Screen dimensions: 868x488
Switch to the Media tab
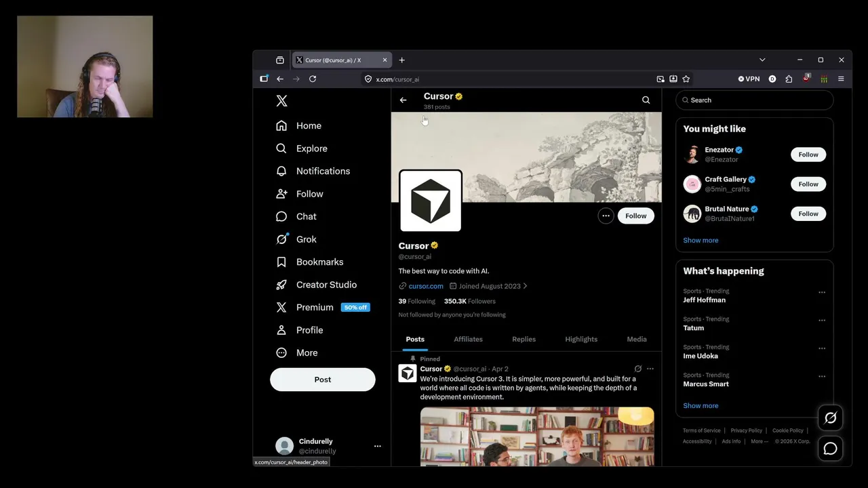637,339
